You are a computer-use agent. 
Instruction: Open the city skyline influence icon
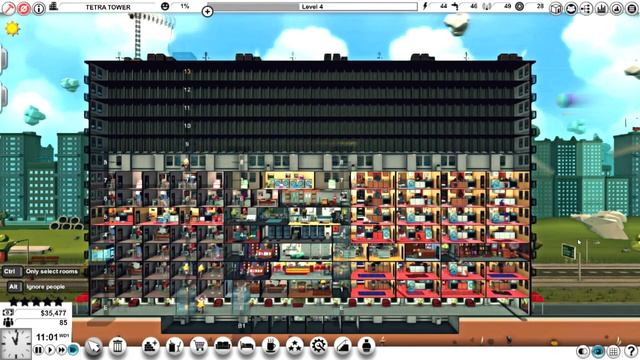601,9
